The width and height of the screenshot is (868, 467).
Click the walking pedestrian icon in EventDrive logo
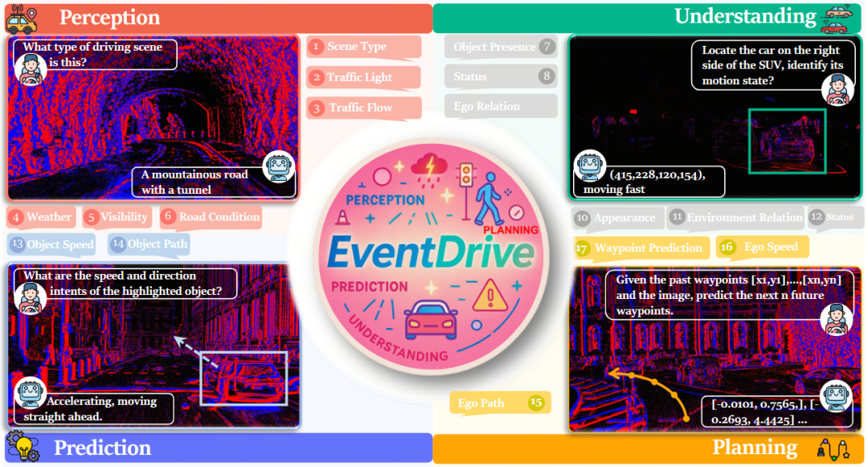point(489,199)
